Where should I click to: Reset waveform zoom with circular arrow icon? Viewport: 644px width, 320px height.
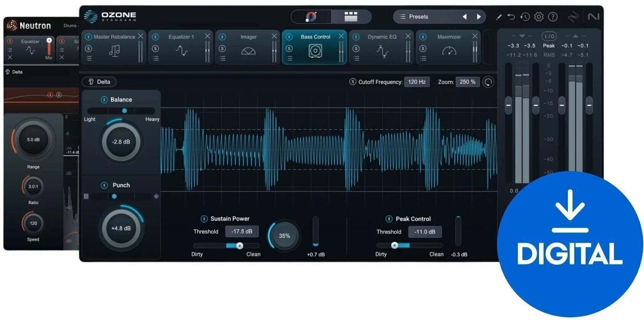[x=488, y=82]
